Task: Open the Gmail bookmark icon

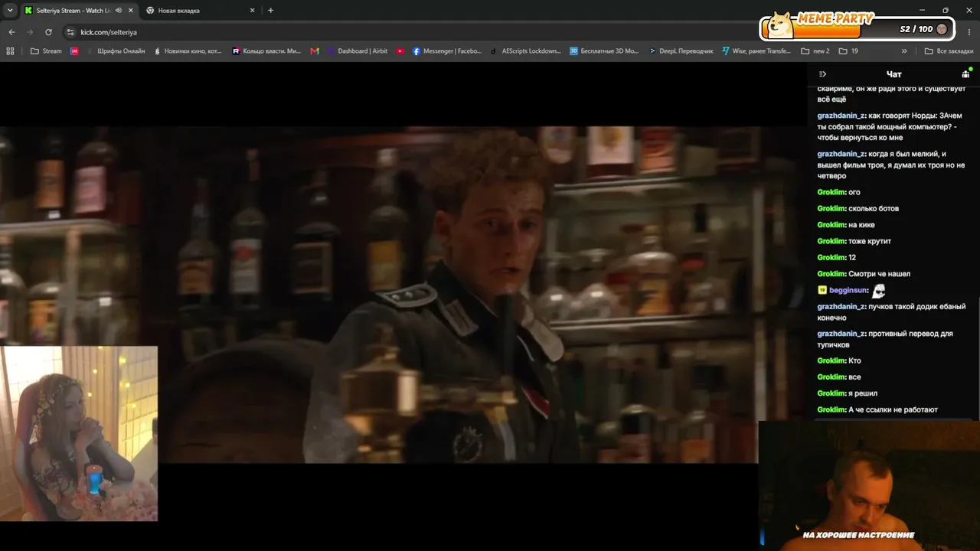Action: pyautogui.click(x=315, y=51)
